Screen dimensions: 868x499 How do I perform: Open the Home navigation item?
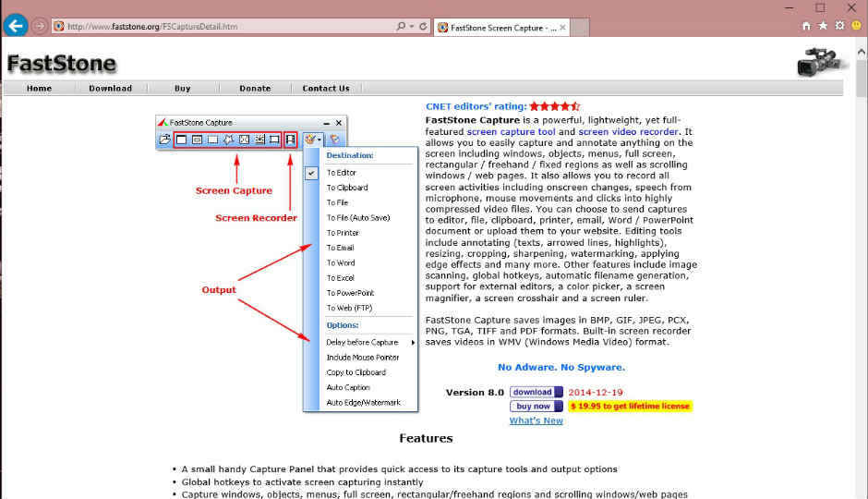pos(39,88)
